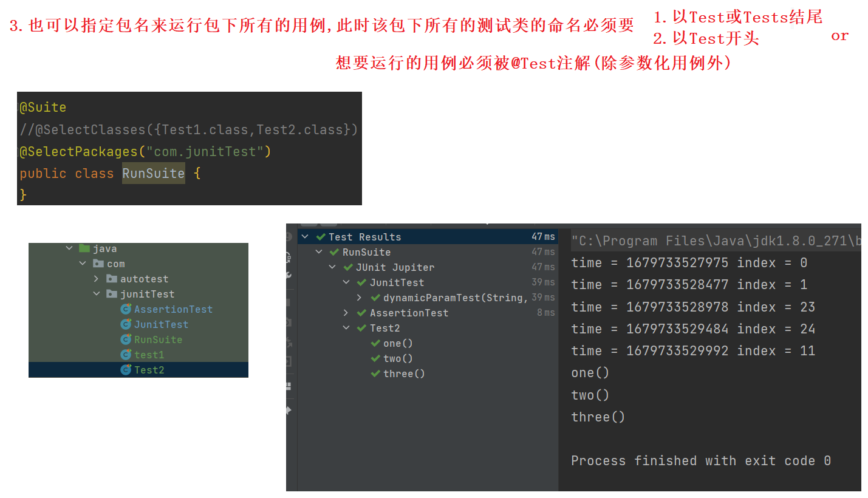Collapse the com package node
This screenshot has height=498, width=868.
83,264
